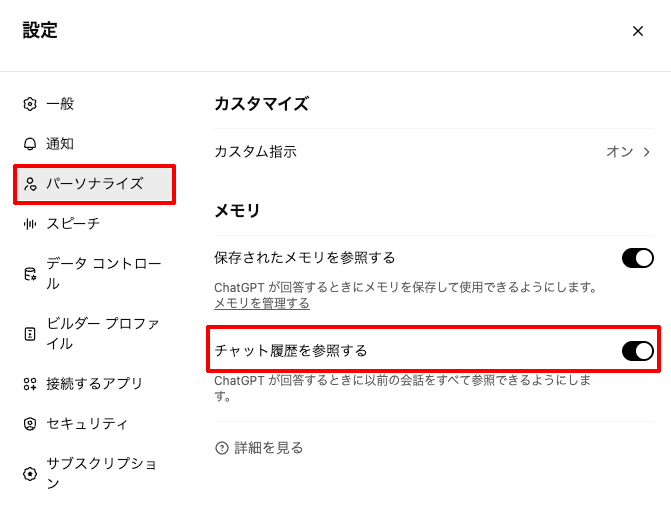671x518 pixels.
Task: Disable the チャット履歴を参照する toggle
Action: [x=637, y=350]
